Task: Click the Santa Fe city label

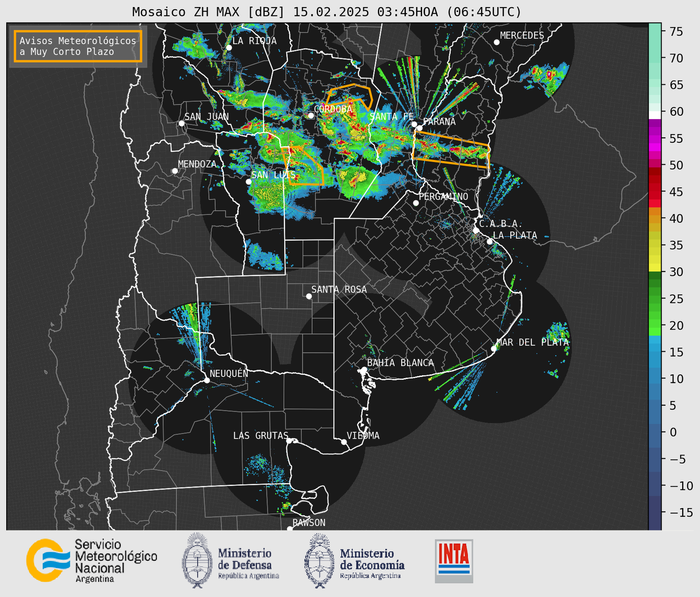Action: [x=391, y=117]
